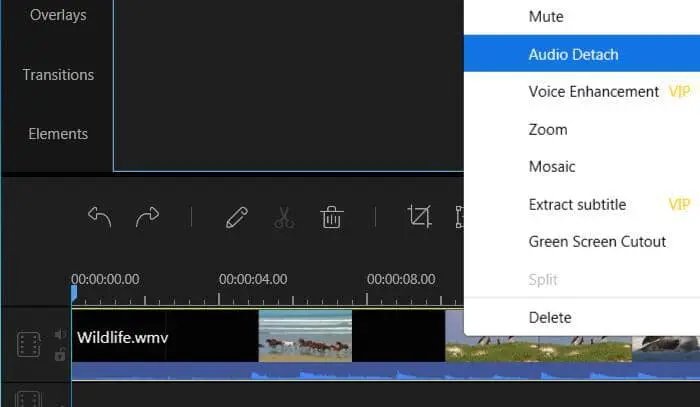Click the 00:00:04.00 mark on the ruler
700x407 pixels.
[253, 279]
